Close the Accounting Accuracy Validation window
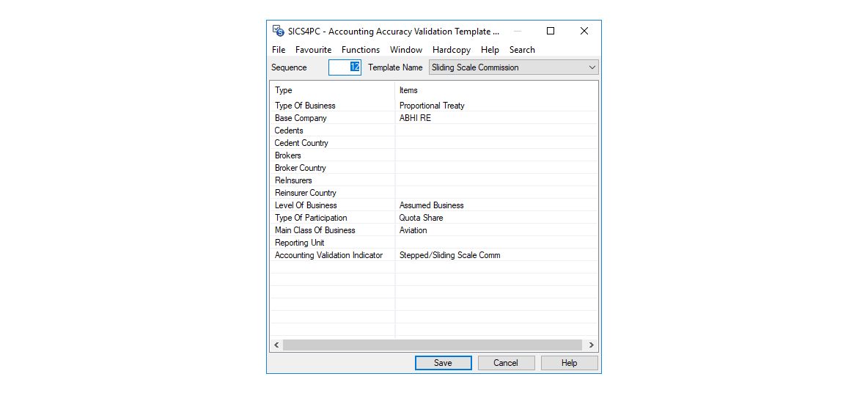 tap(584, 31)
